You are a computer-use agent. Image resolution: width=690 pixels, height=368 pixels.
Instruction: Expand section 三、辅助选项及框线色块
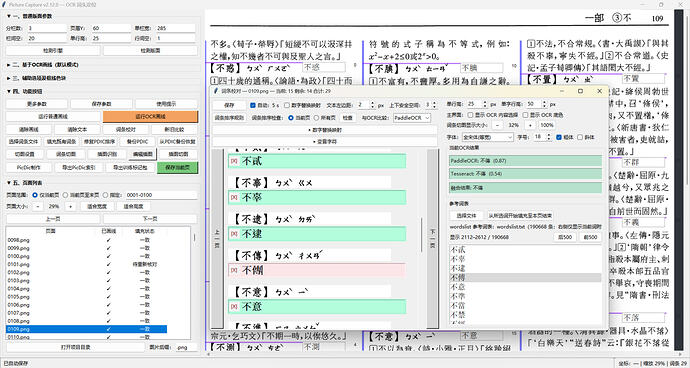pos(8,78)
